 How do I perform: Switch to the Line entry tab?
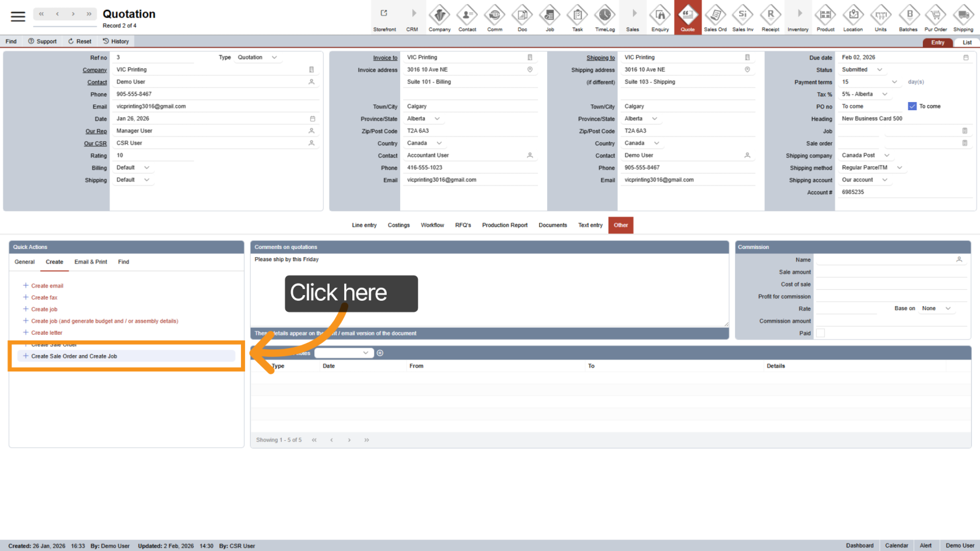(x=364, y=225)
